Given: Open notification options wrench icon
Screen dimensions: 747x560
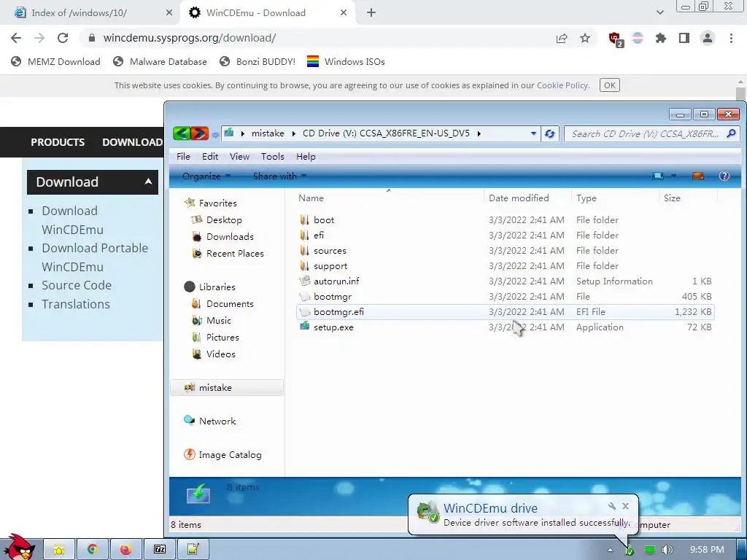Looking at the screenshot, I should click(x=612, y=506).
